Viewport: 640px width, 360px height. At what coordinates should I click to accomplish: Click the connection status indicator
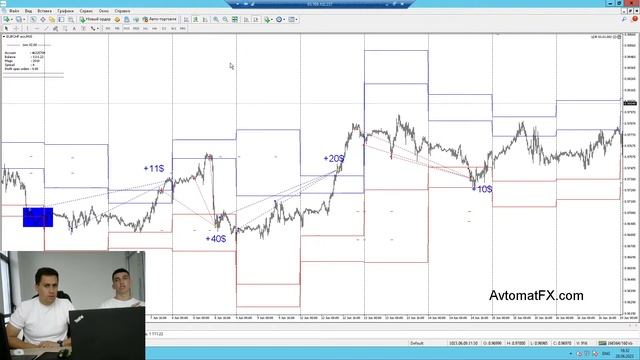click(615, 343)
